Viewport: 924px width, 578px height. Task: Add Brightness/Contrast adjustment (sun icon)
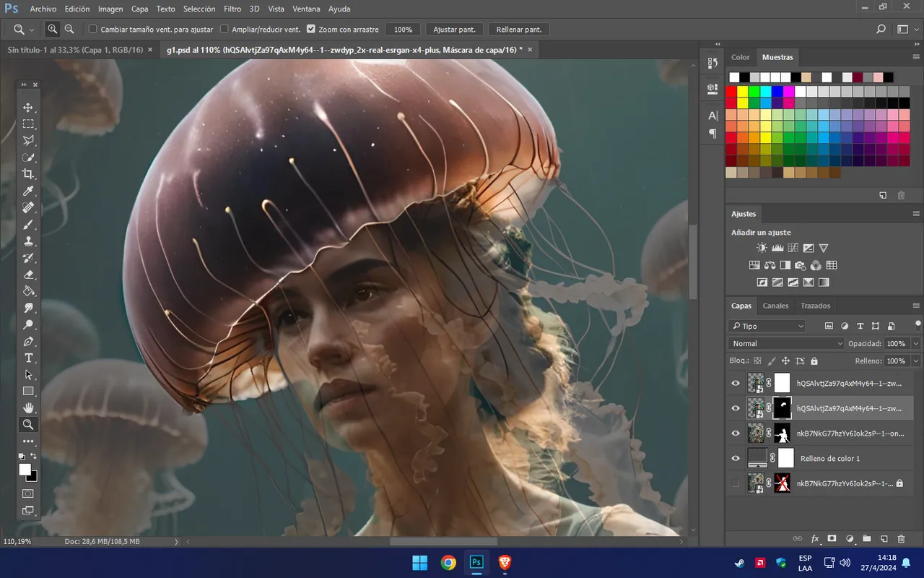click(762, 248)
